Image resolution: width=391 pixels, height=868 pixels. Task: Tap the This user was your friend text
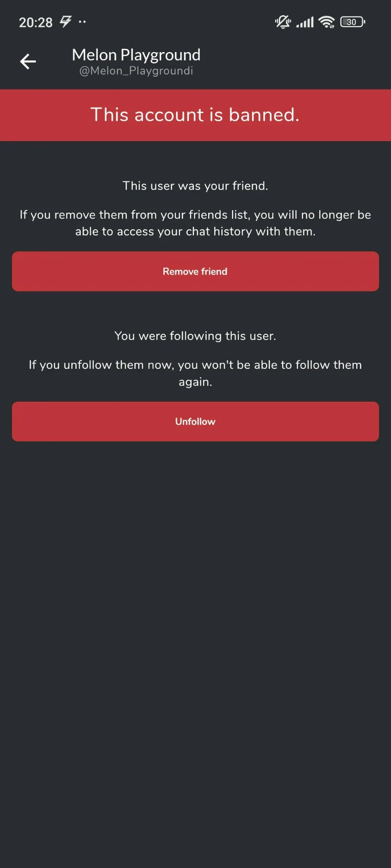[195, 186]
